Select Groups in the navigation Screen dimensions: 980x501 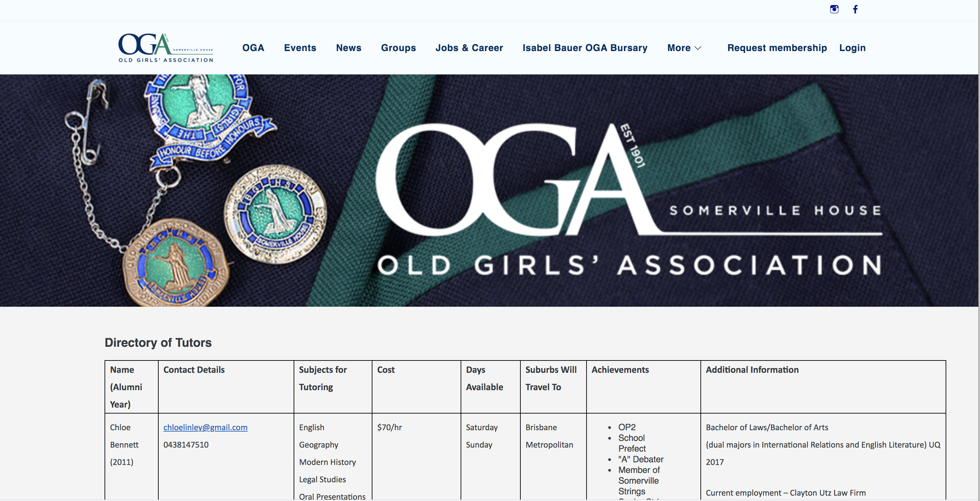click(398, 48)
